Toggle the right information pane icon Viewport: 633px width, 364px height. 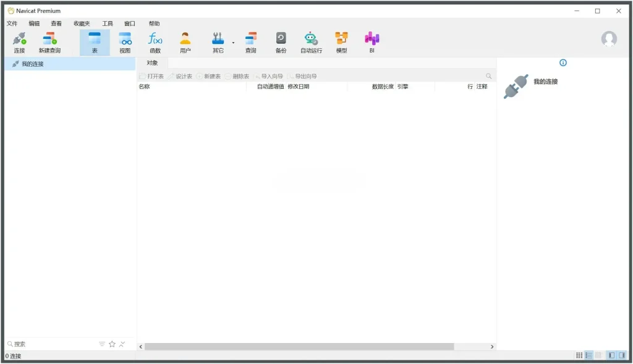pos(622,355)
